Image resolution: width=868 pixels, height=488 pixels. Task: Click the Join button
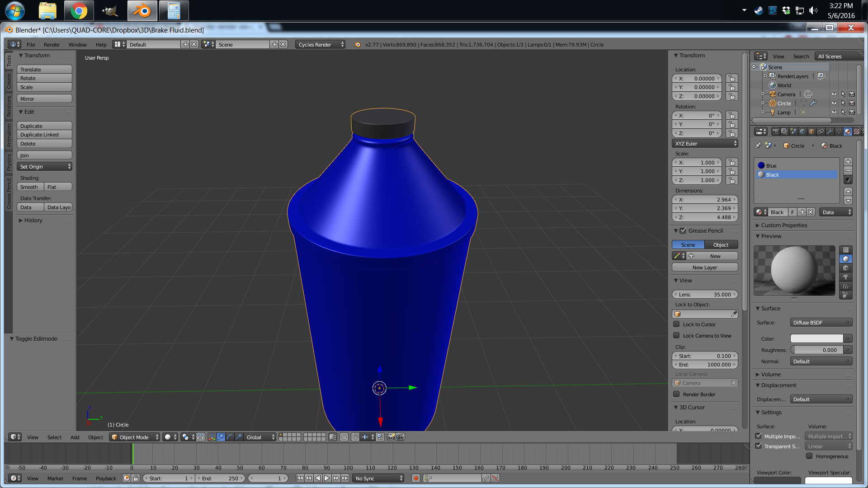coord(44,155)
